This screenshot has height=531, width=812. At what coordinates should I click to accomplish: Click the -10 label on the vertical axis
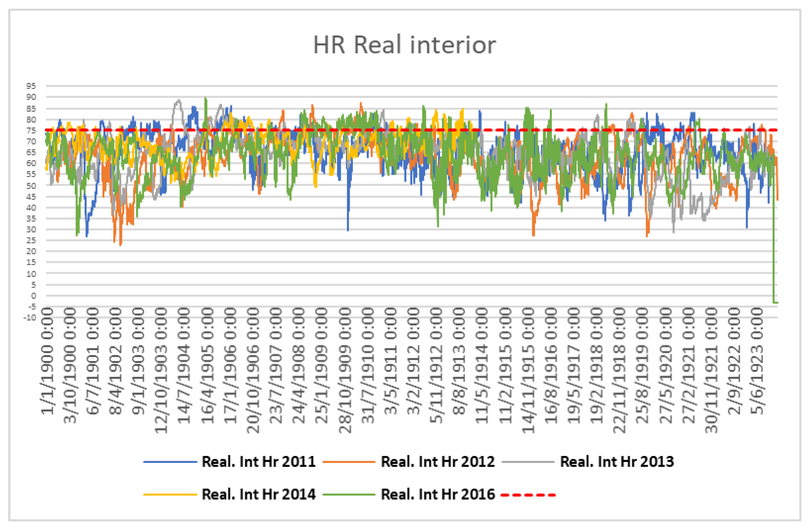point(30,318)
